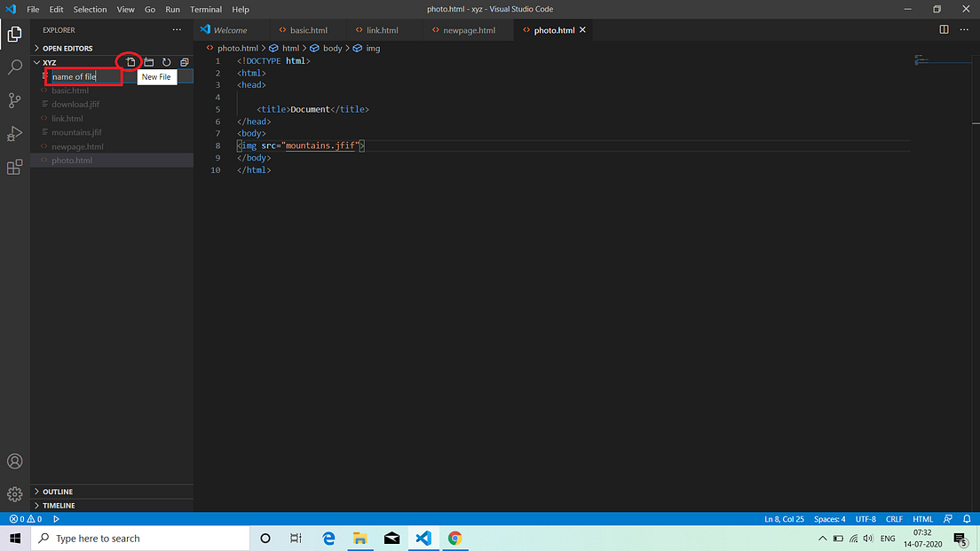Viewport: 980px width, 551px height.
Task: Click photo.html in the breadcrumb
Action: point(238,48)
